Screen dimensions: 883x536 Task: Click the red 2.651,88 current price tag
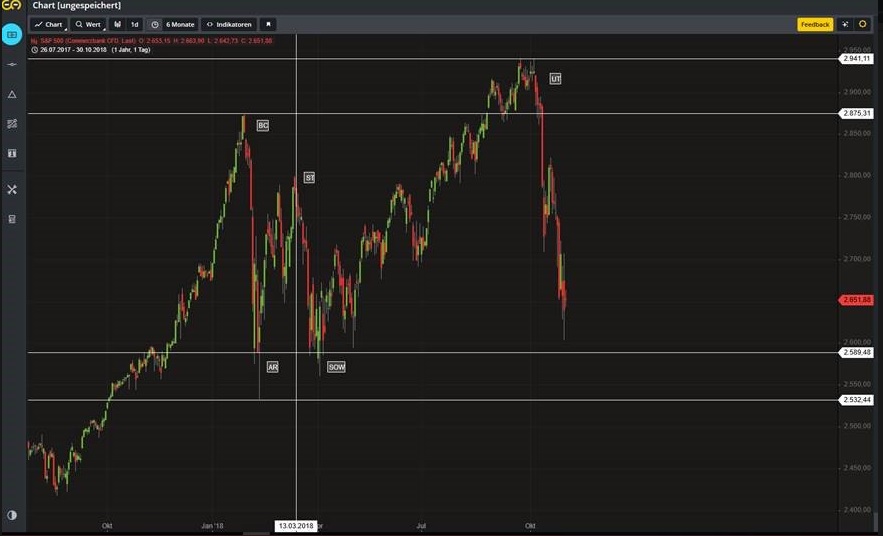857,300
